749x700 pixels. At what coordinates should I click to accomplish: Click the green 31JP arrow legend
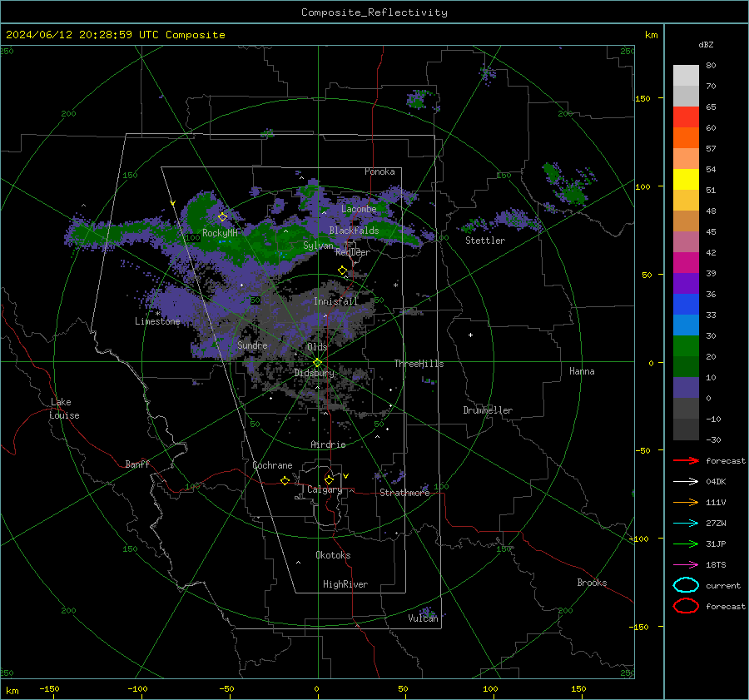(x=686, y=544)
